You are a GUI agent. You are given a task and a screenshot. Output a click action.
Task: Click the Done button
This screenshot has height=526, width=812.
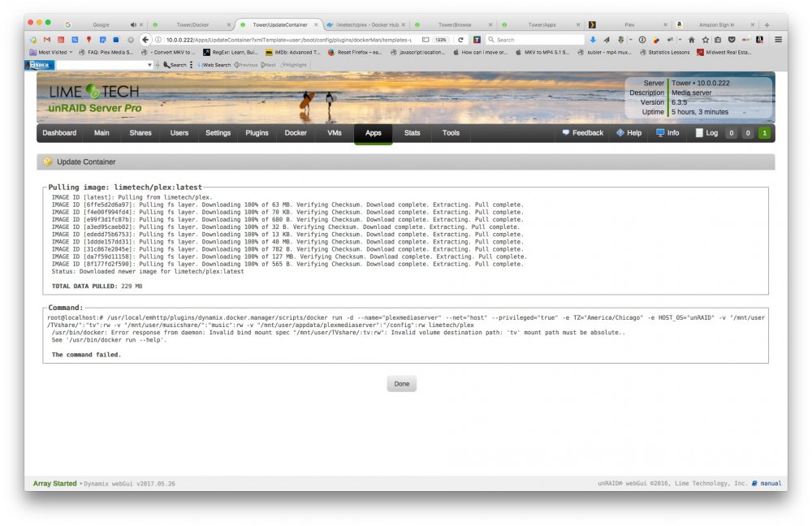tap(401, 384)
